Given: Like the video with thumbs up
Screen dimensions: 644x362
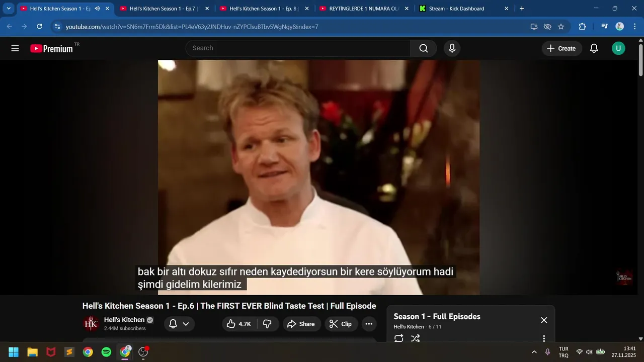Looking at the screenshot, I should coord(238,324).
